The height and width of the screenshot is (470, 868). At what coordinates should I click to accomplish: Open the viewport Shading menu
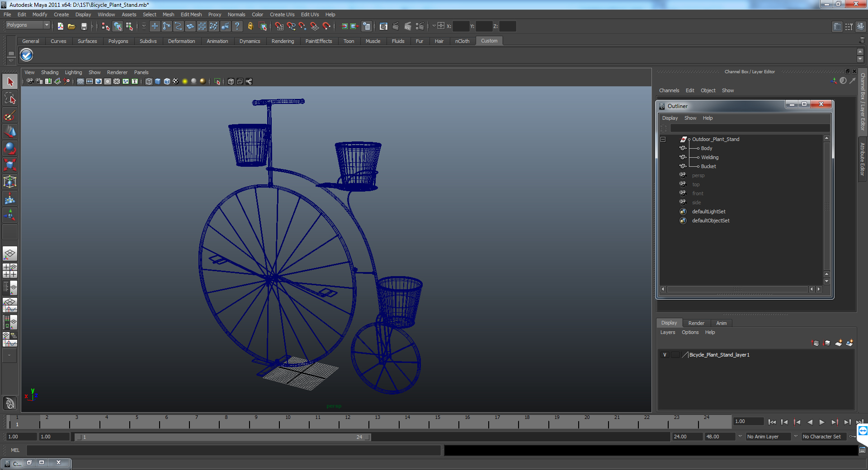50,72
